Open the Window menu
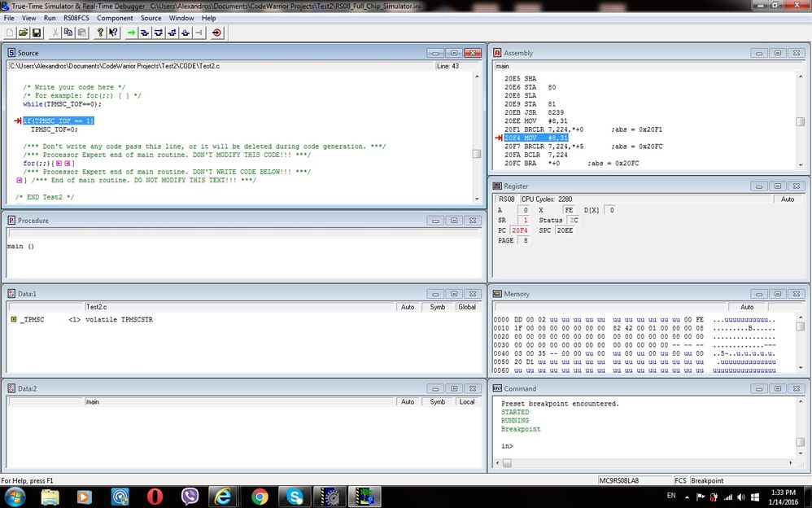 click(181, 18)
